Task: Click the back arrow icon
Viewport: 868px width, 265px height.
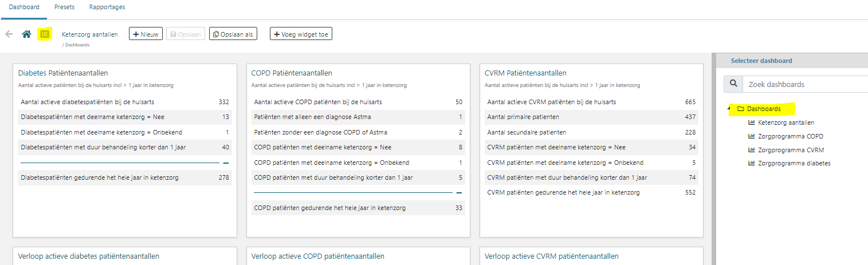Action: pos(9,34)
